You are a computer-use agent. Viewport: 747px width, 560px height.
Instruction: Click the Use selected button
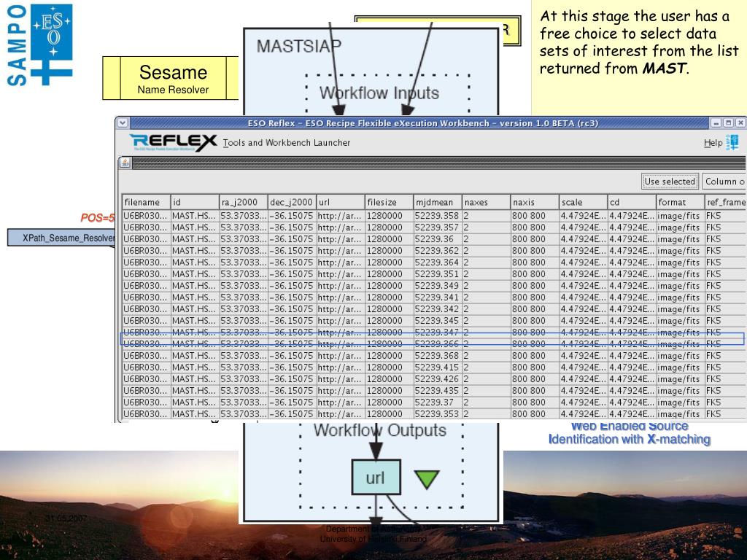pos(670,182)
